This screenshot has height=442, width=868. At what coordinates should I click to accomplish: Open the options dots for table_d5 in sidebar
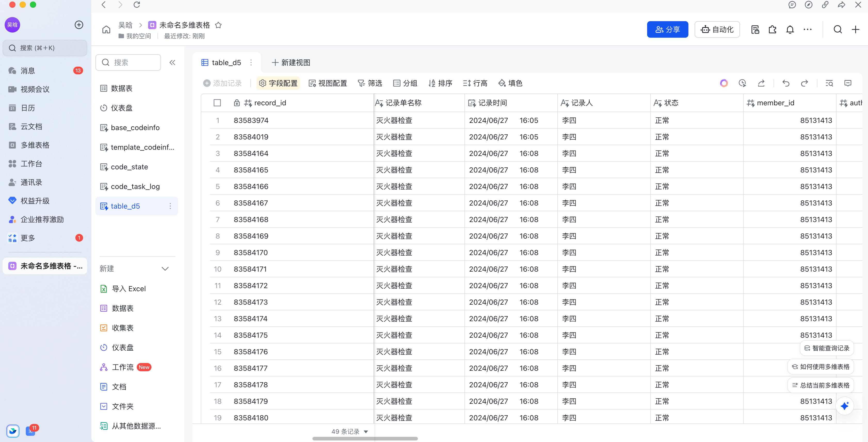pos(170,206)
